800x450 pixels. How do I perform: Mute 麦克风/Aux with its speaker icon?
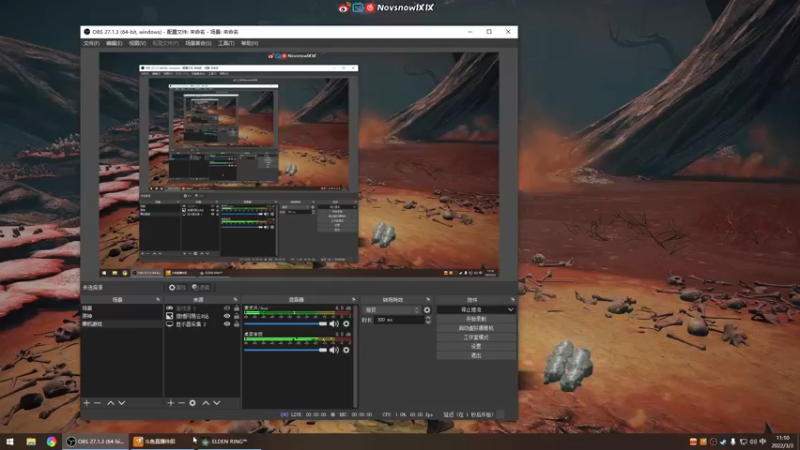[334, 323]
